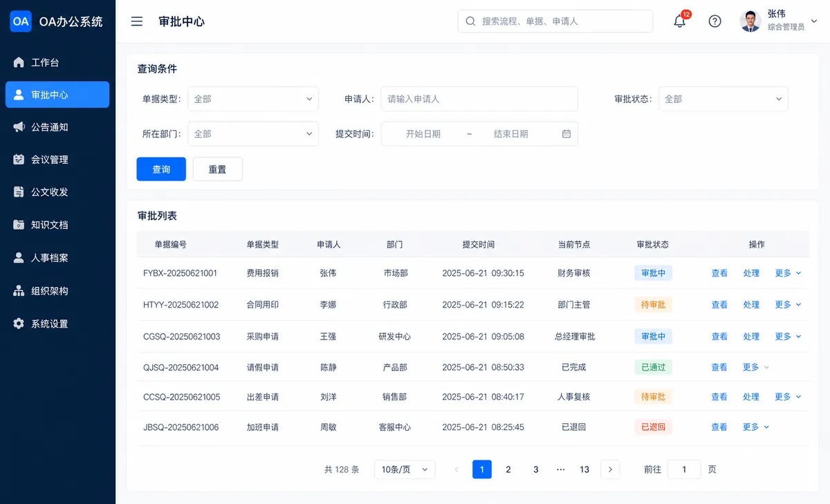Expand 更多 for HTYY-20250621002 row
This screenshot has height=504, width=830.
click(x=788, y=305)
